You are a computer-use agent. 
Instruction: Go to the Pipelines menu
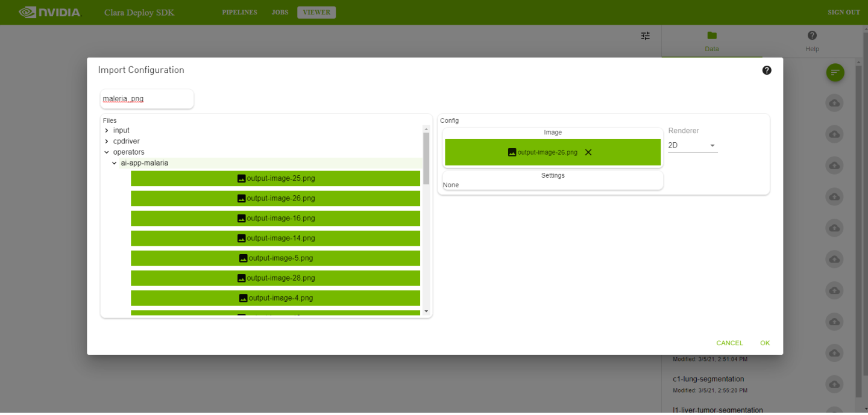coord(239,13)
